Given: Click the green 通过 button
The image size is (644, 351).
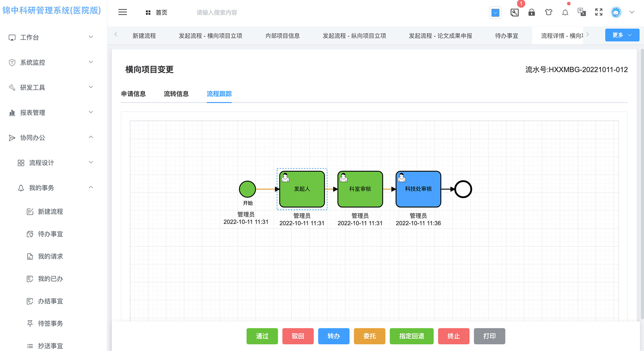Looking at the screenshot, I should 262,336.
